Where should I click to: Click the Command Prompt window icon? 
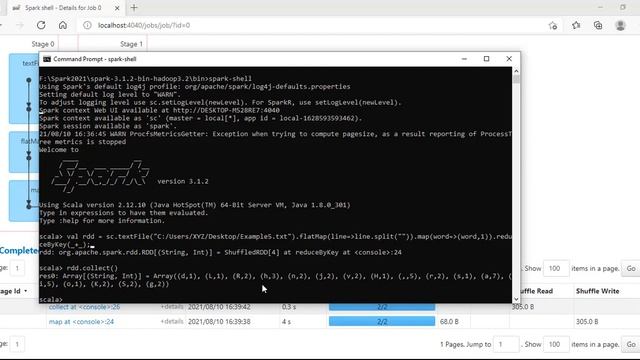click(x=47, y=59)
